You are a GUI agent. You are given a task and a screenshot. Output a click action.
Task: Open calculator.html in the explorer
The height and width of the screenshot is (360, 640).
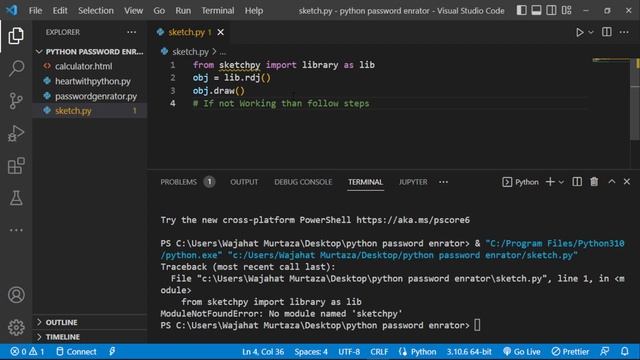click(90, 66)
